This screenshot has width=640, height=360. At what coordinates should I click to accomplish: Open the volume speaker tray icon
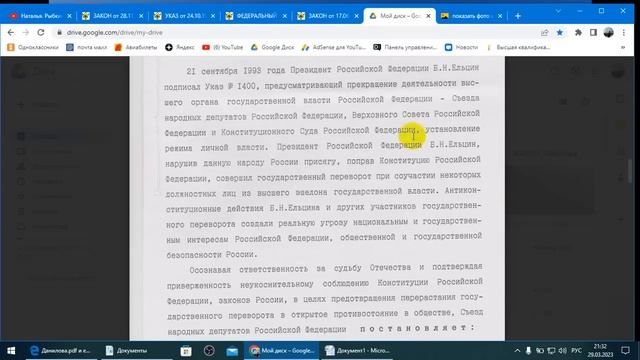[562, 351]
